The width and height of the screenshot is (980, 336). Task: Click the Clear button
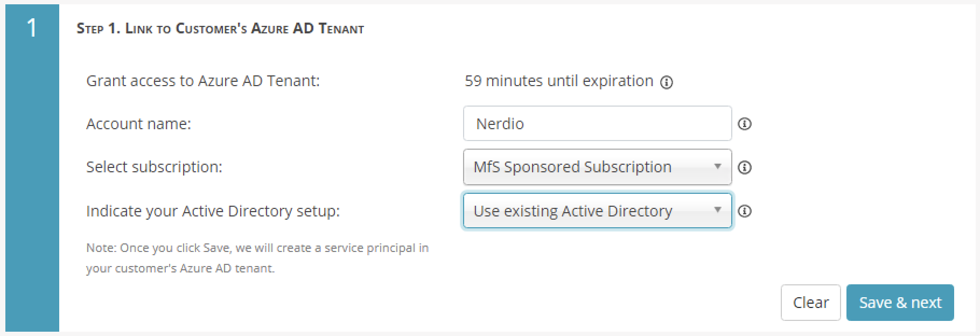point(810,303)
